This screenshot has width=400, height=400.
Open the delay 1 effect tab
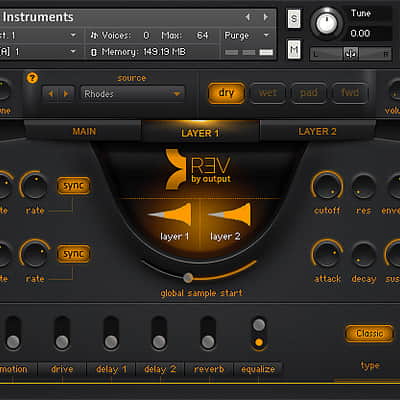[111, 369]
